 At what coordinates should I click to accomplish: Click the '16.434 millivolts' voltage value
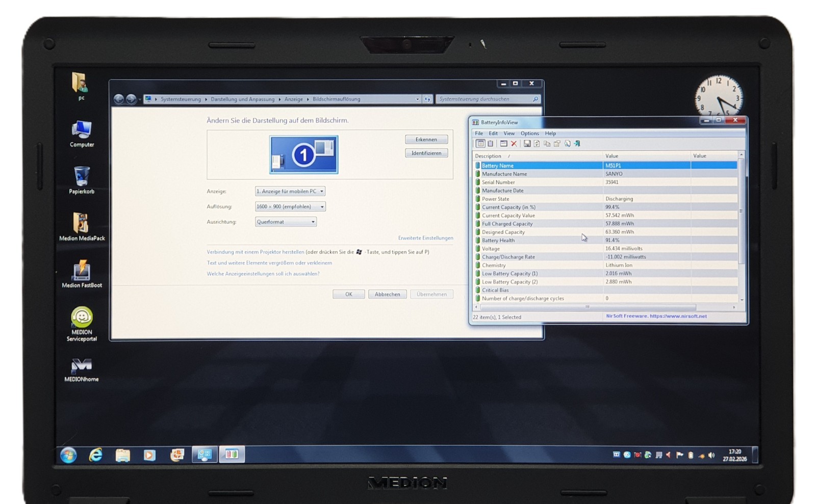tap(624, 249)
